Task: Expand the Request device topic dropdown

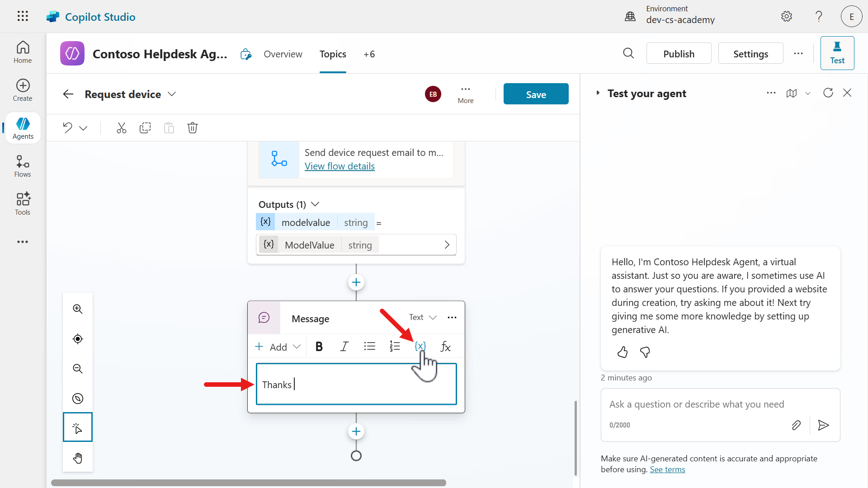Action: click(172, 94)
